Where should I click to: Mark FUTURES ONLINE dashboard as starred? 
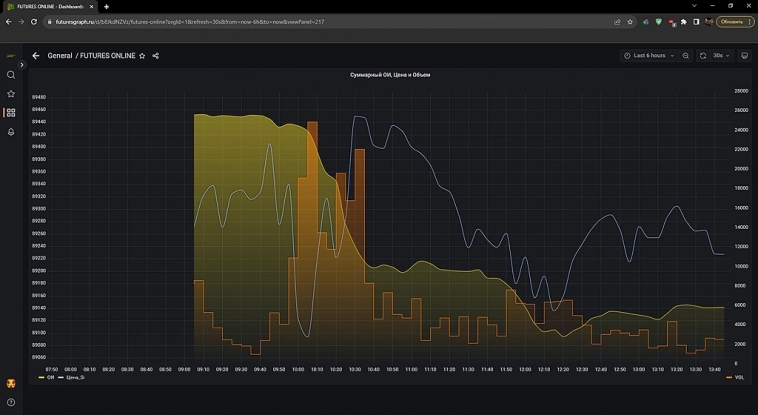tap(142, 56)
